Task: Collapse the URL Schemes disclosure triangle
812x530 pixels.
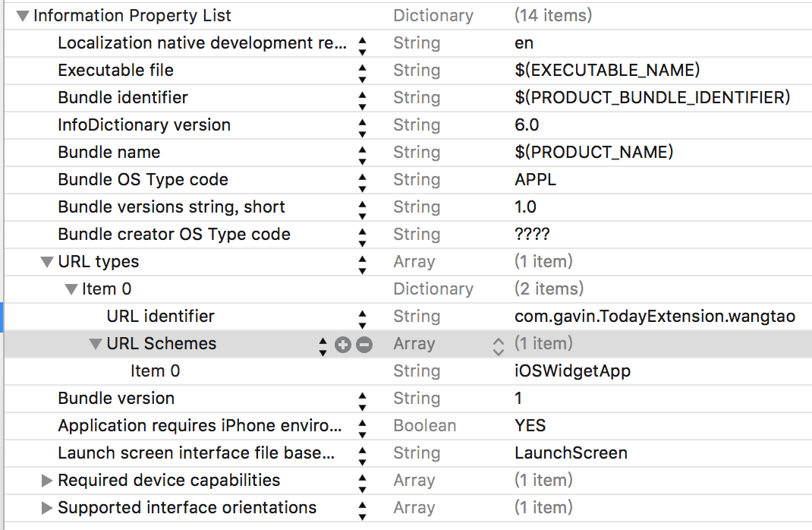Action: click(x=96, y=344)
